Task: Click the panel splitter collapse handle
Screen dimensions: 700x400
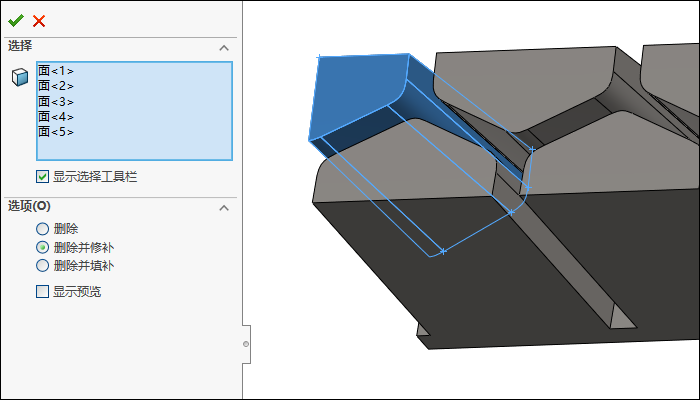Action: coord(246,344)
